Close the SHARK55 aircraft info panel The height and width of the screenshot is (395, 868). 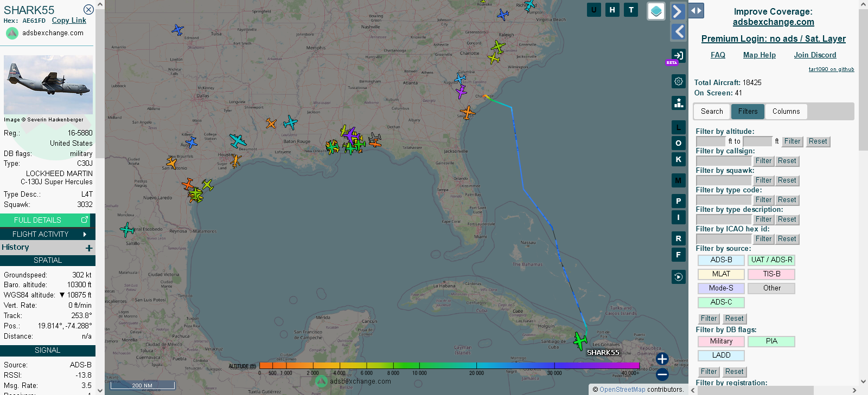[x=88, y=10]
